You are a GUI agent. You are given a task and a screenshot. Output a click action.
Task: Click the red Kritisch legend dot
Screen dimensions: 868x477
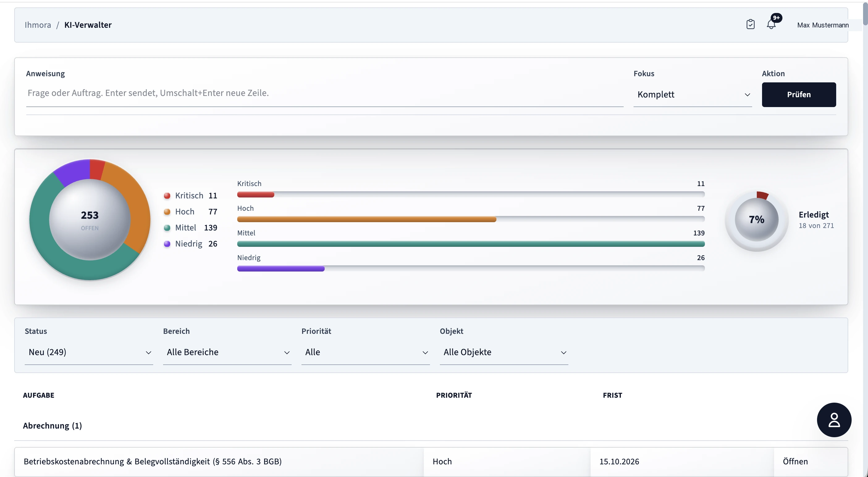tap(167, 196)
